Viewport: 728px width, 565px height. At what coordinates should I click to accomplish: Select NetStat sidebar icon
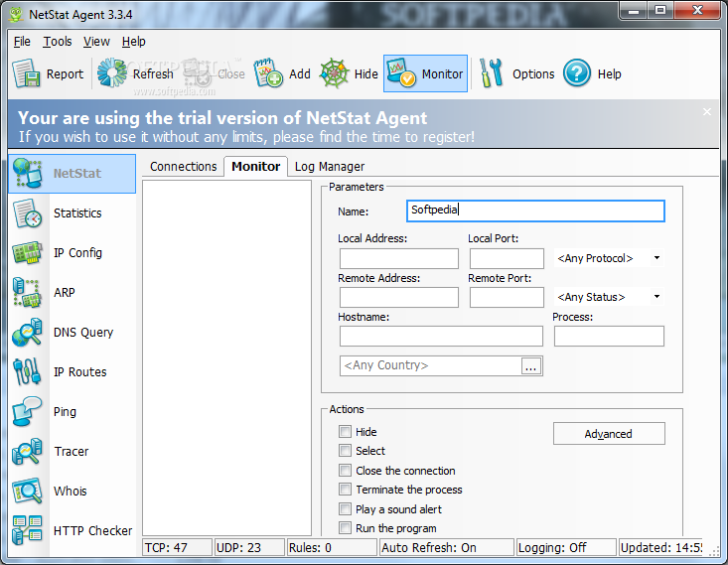coord(28,173)
